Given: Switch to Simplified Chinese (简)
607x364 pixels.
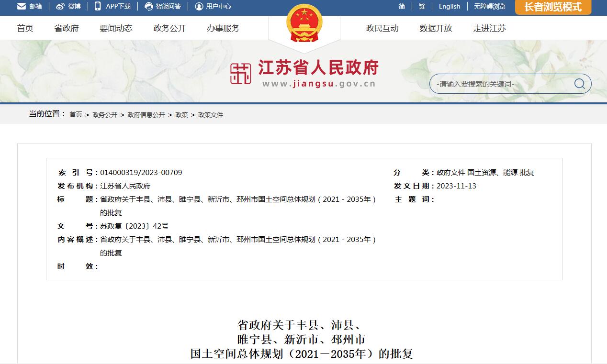Looking at the screenshot, I should (x=402, y=6).
